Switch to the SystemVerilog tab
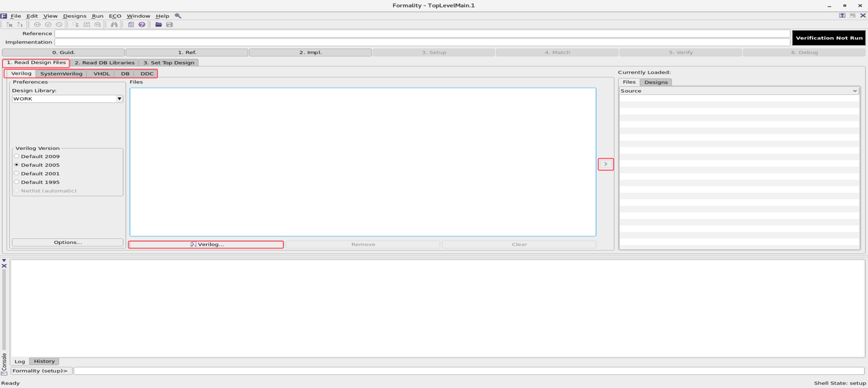Screen dimensions: 868x388 (x=61, y=73)
